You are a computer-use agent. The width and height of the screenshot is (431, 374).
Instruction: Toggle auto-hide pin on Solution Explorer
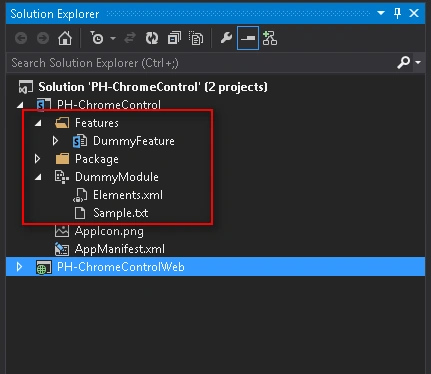tap(397, 13)
